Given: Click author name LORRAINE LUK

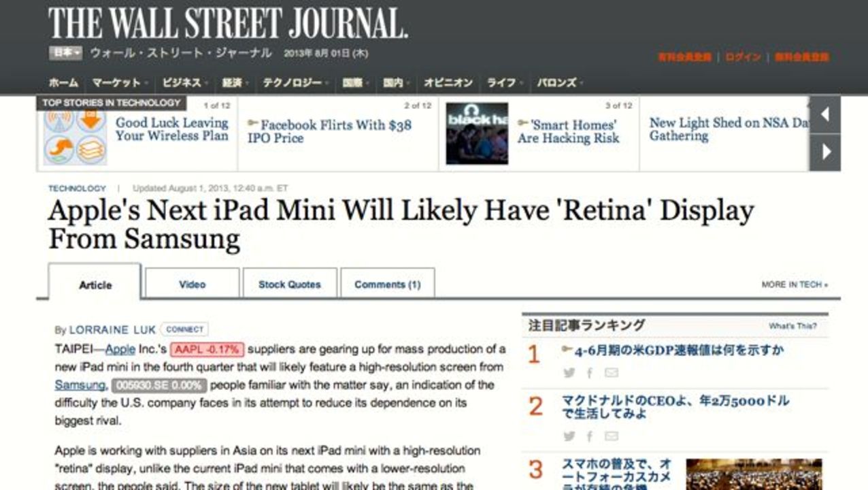Looking at the screenshot, I should point(113,329).
